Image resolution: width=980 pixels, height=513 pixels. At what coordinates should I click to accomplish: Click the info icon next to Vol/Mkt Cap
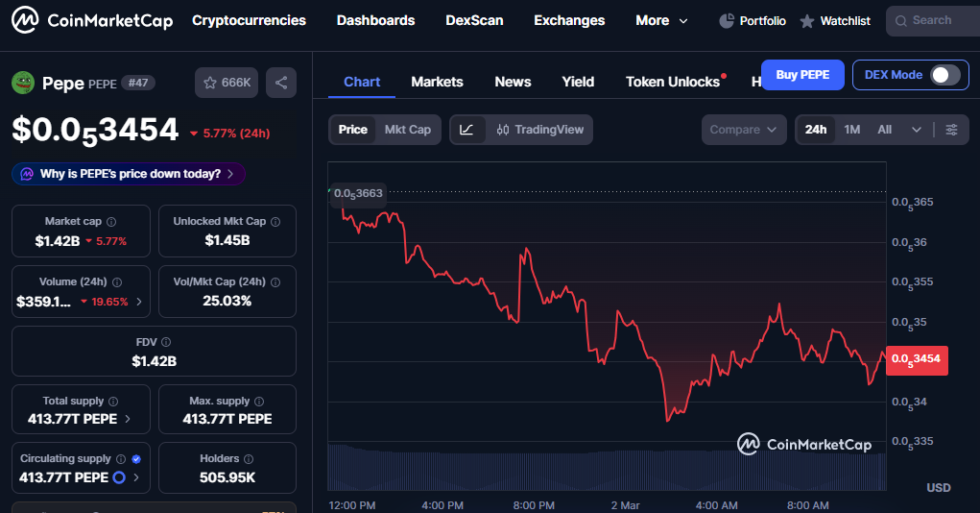point(275,282)
